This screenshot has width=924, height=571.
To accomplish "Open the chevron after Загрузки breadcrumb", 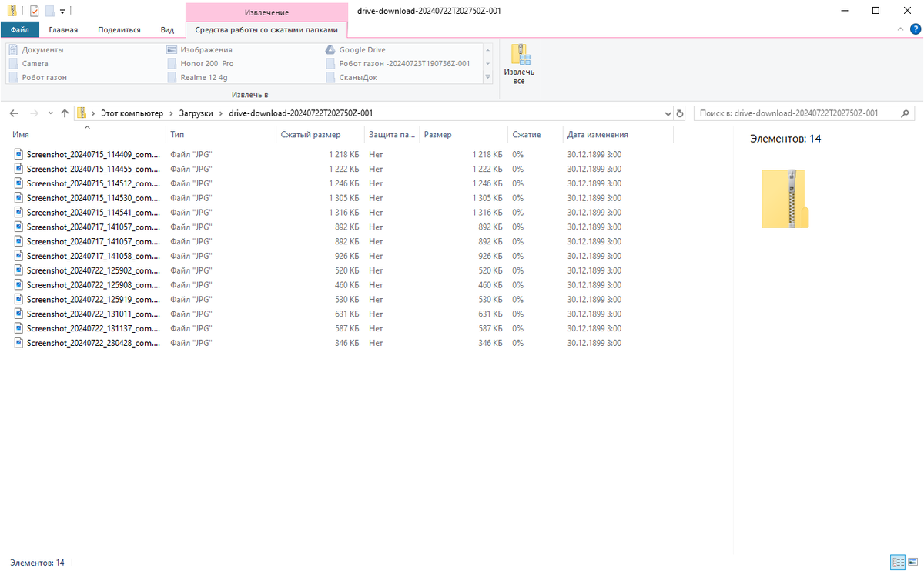I will (221, 113).
